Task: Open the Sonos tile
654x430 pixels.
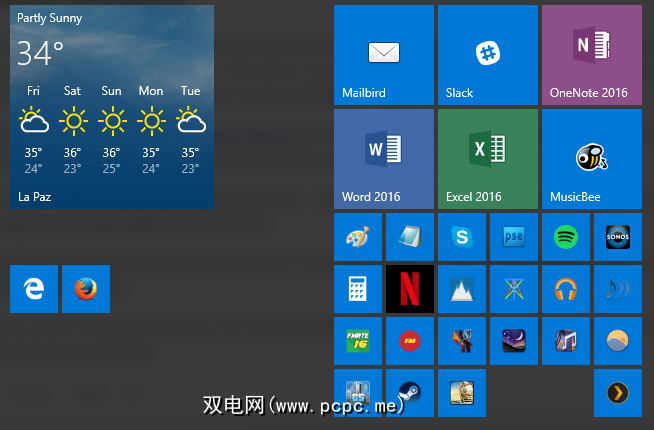Action: pos(618,237)
